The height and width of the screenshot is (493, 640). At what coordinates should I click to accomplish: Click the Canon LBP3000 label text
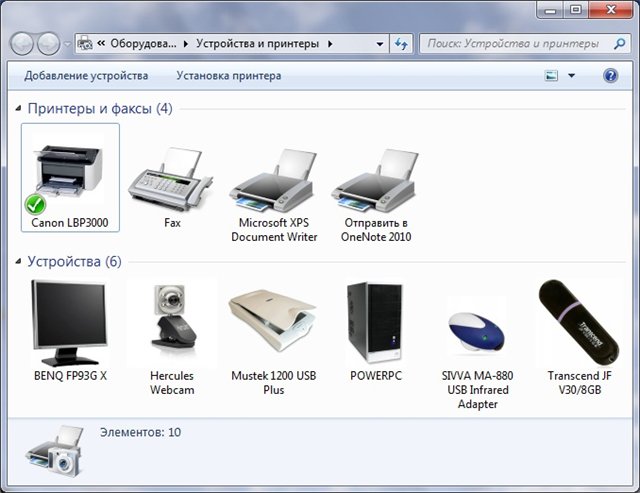pos(70,223)
